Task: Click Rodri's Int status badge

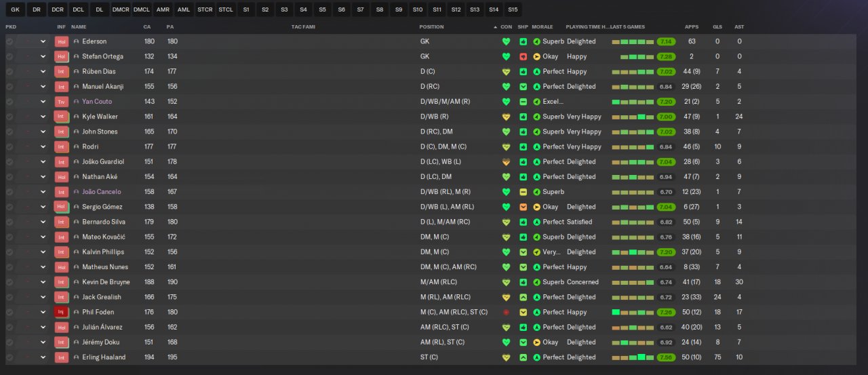Action: [x=62, y=146]
